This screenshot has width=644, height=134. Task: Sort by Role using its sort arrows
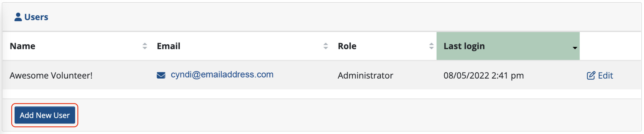[431, 46]
